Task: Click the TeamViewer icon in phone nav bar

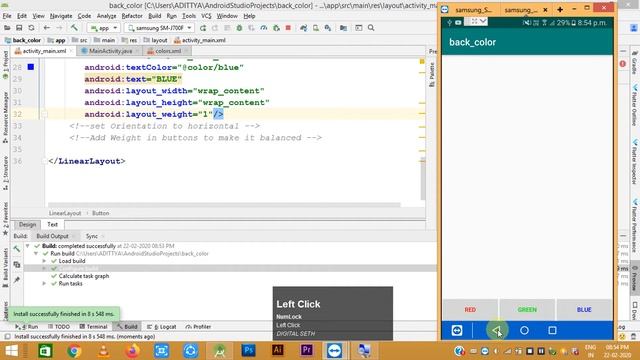Action: pyautogui.click(x=457, y=330)
